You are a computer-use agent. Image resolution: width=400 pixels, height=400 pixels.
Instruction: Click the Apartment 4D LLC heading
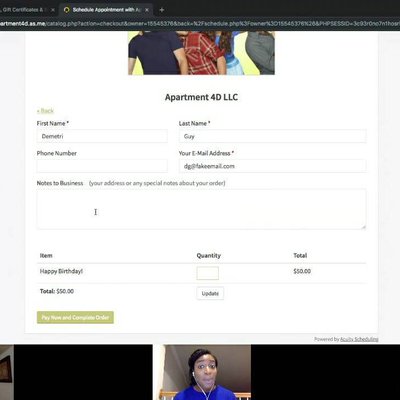(201, 97)
